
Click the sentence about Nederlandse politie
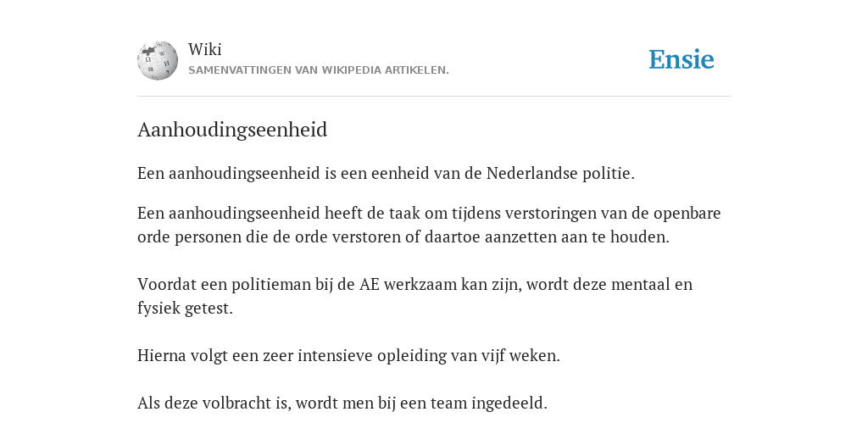(386, 173)
